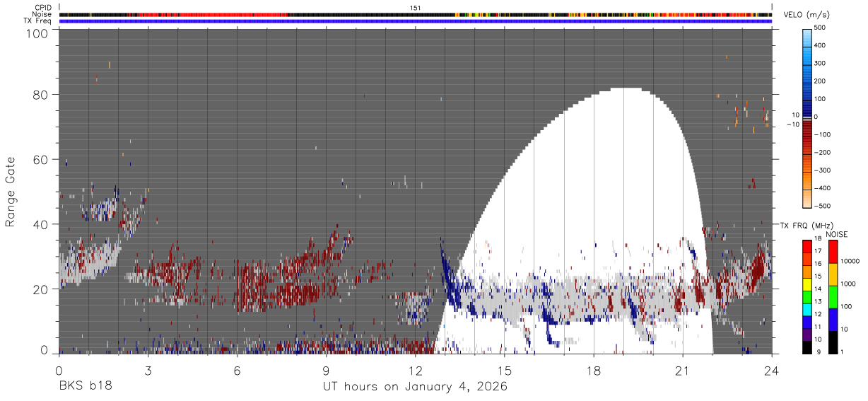
Task: Click the 'BKS b18' radar beam label
Action: 85,387
